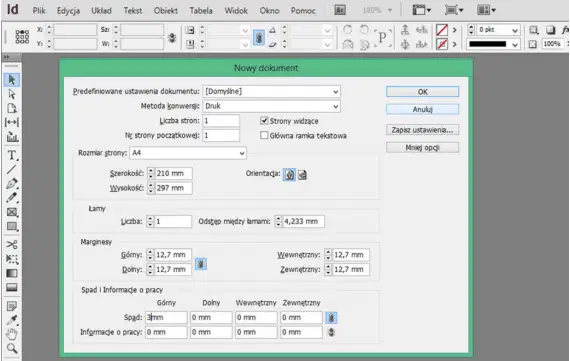The height and width of the screenshot is (361, 570).
Task: Select the Gradient Swatch tool
Action: 12,273
